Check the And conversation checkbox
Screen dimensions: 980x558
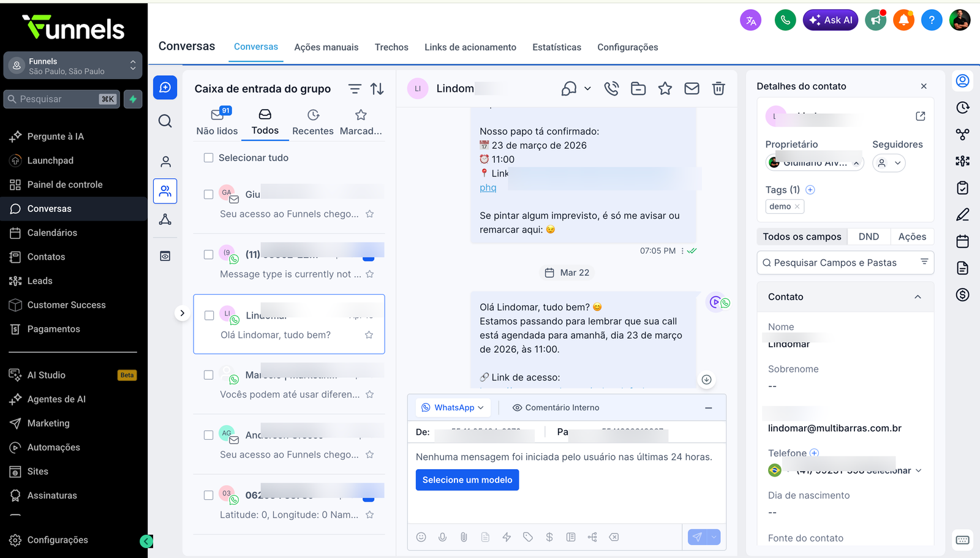click(208, 435)
